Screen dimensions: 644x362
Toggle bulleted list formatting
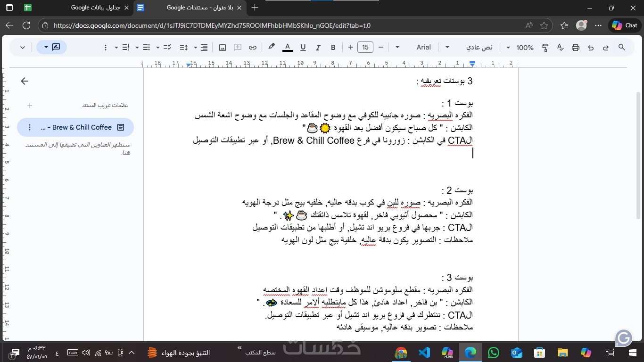tap(147, 47)
